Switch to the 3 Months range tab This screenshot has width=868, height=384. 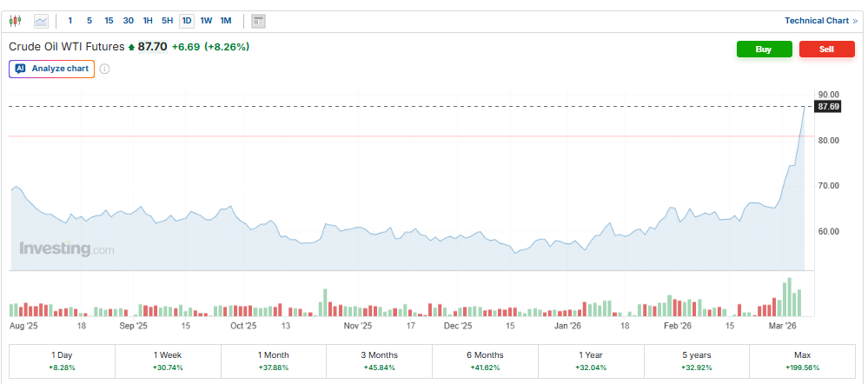pos(379,360)
